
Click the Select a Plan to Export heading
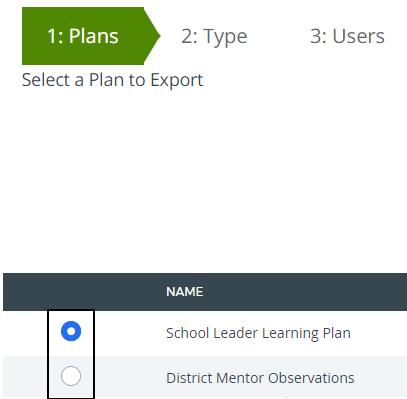[x=112, y=80]
